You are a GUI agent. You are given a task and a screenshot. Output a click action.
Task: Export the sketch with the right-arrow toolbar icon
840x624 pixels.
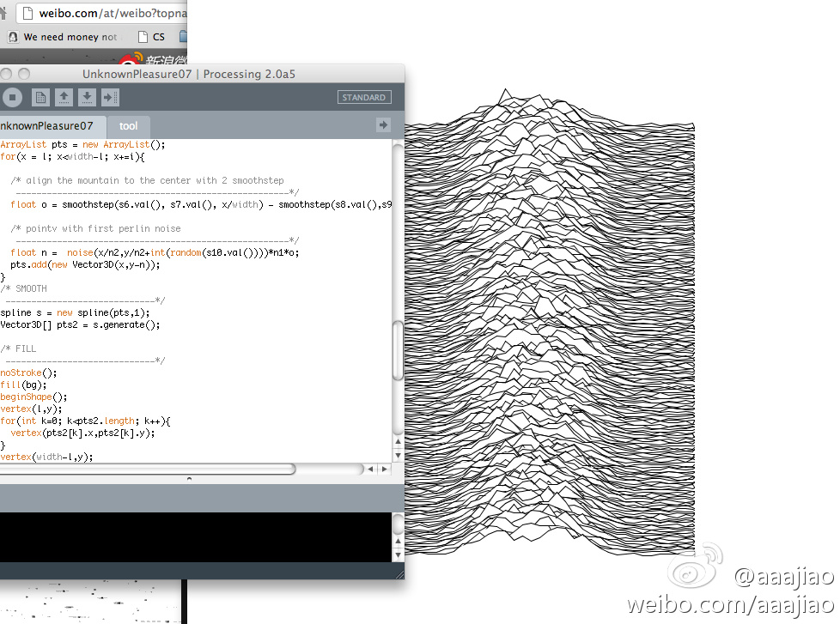coord(110,97)
